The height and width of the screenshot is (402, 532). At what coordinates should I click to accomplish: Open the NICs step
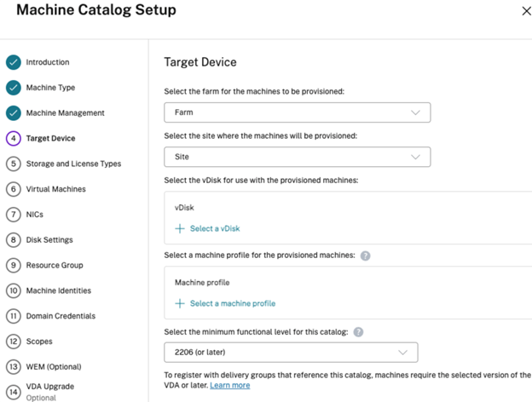coord(37,215)
